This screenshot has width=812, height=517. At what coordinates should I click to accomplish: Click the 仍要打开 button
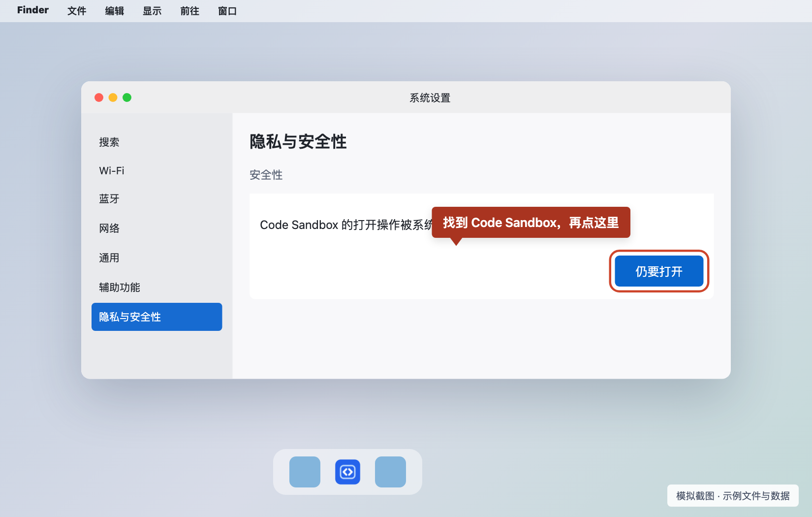659,271
